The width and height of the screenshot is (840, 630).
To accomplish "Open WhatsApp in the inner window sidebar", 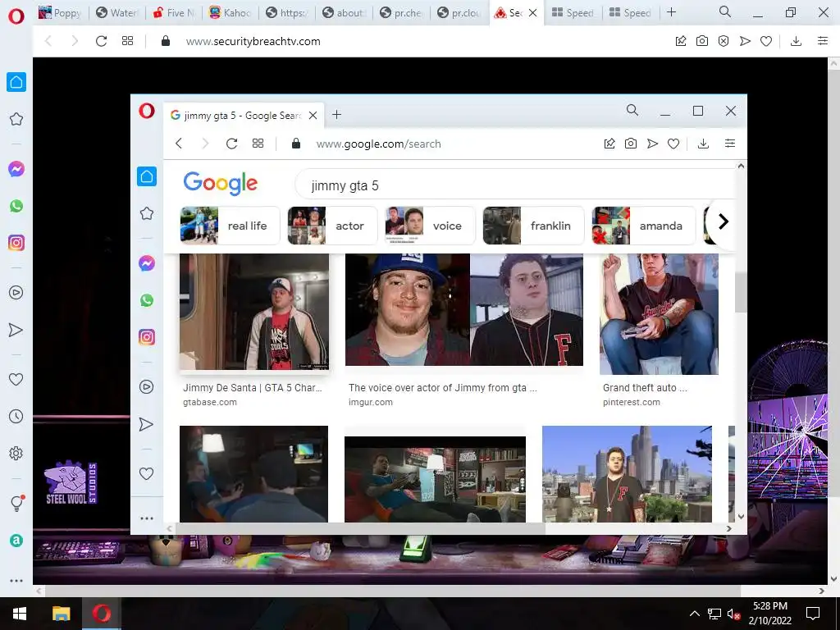I will coord(147,300).
